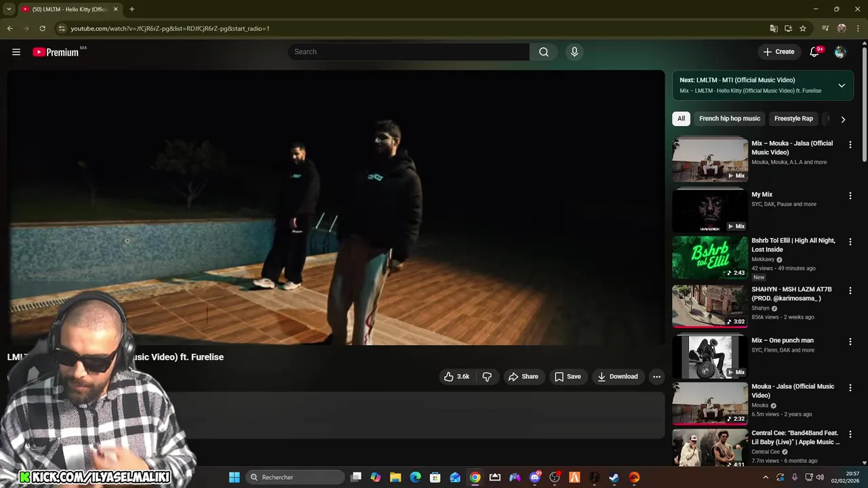Screen dimensions: 868x488
Task: Dislike the video with thumbs down
Action: point(487,377)
